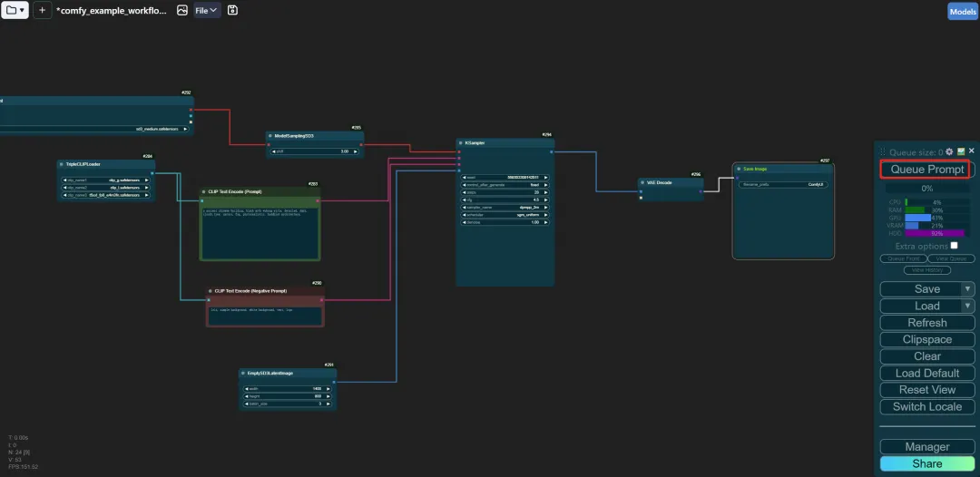The image size is (980, 477).
Task: Enable the Extra options checkbox
Action: pos(954,246)
